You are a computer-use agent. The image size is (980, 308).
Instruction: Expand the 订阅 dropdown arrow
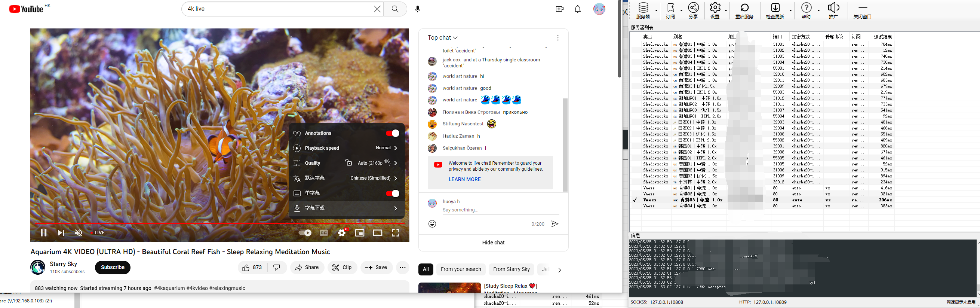[681, 10]
